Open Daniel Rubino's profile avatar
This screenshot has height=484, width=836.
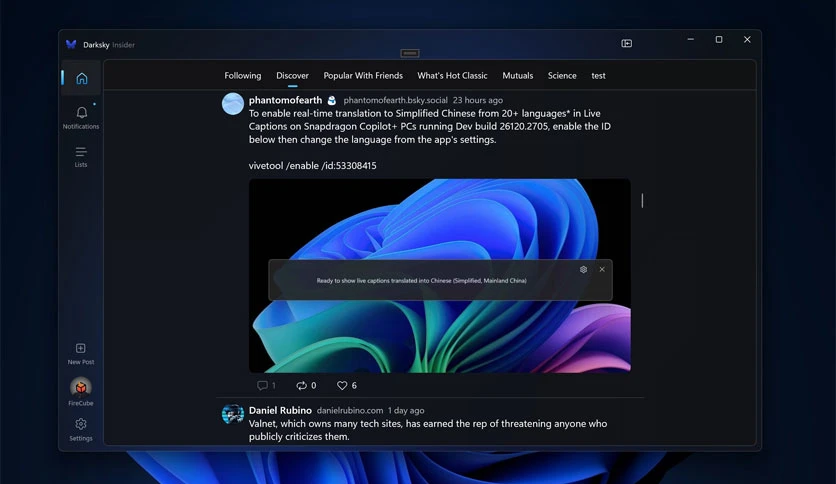tap(233, 414)
